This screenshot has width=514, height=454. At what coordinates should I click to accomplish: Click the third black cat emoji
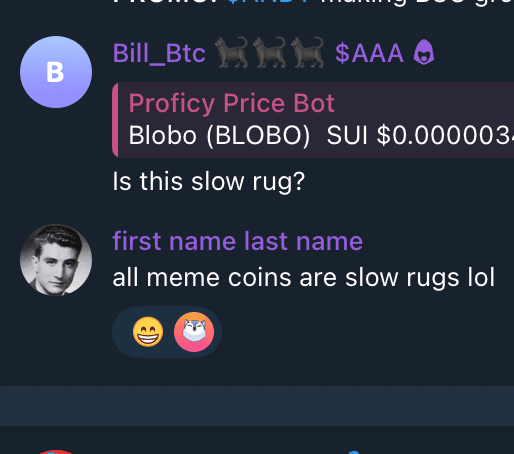pyautogui.click(x=307, y=52)
